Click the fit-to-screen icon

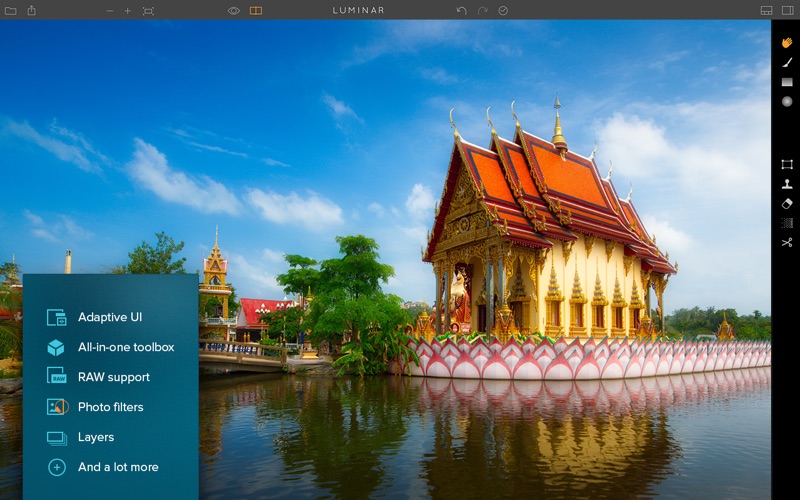click(148, 11)
